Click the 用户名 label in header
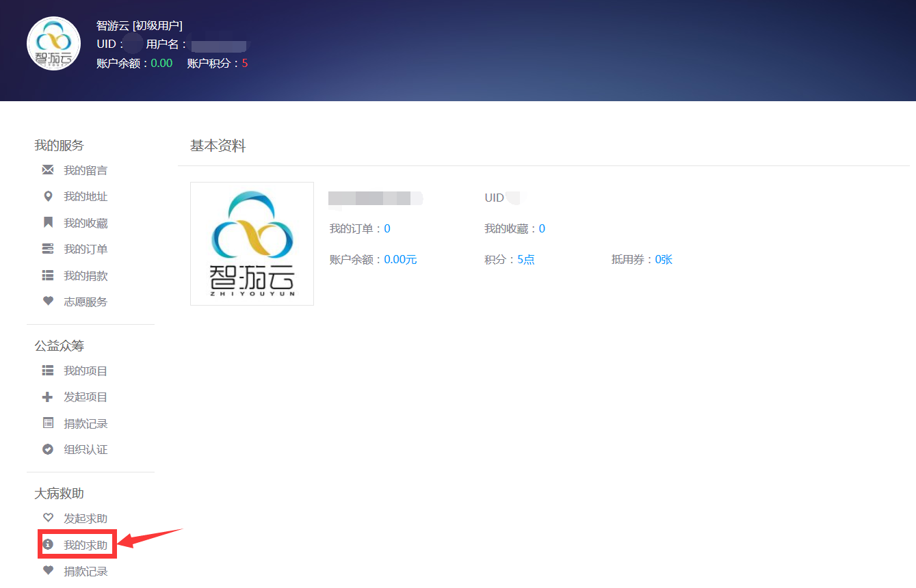 (166, 44)
